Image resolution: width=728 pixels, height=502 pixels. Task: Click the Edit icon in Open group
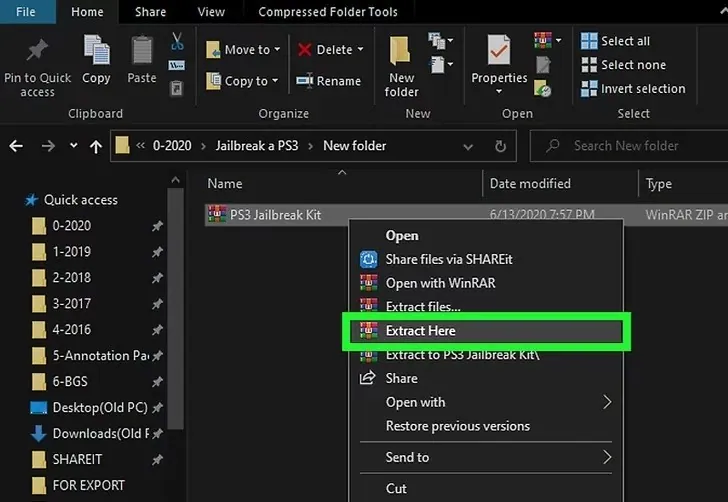pos(543,65)
